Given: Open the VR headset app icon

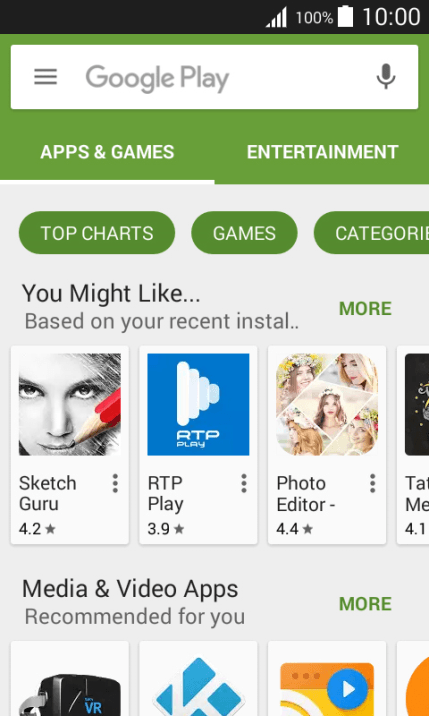Looking at the screenshot, I should coord(70,690).
